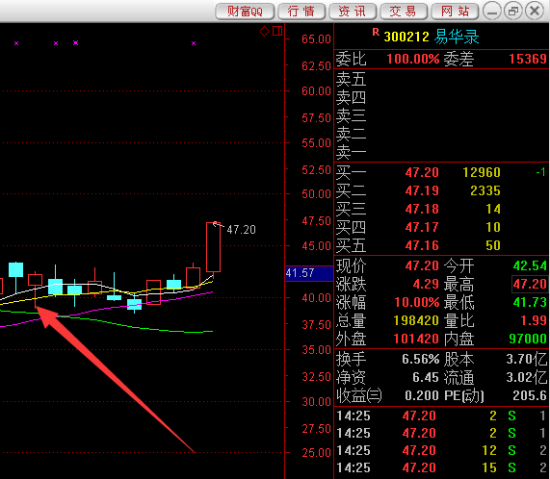Select stock name 易华录 in header

(x=457, y=36)
